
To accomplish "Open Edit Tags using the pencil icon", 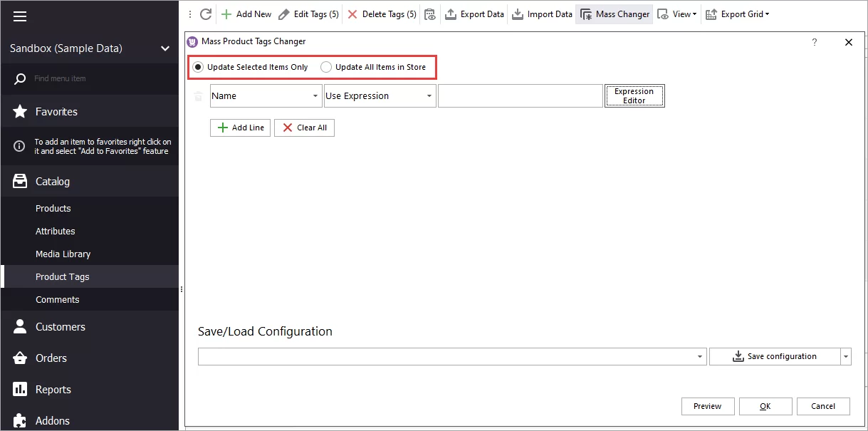I will click(x=285, y=14).
